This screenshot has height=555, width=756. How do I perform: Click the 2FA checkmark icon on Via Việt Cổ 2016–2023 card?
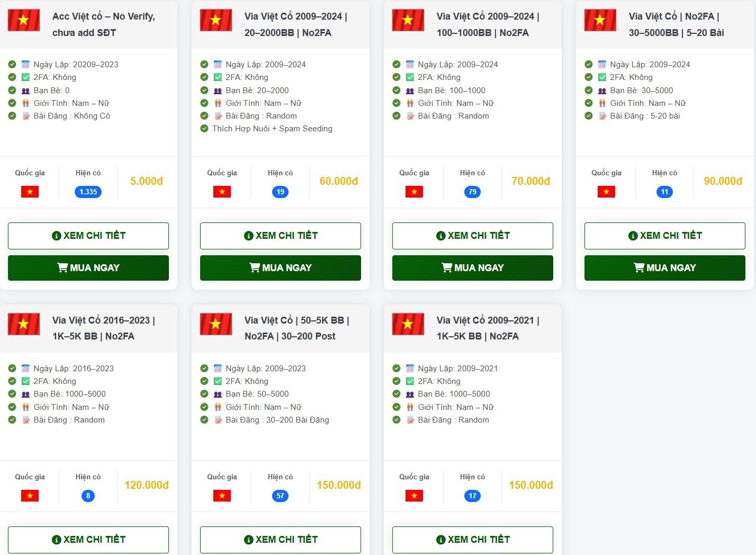tap(25, 381)
